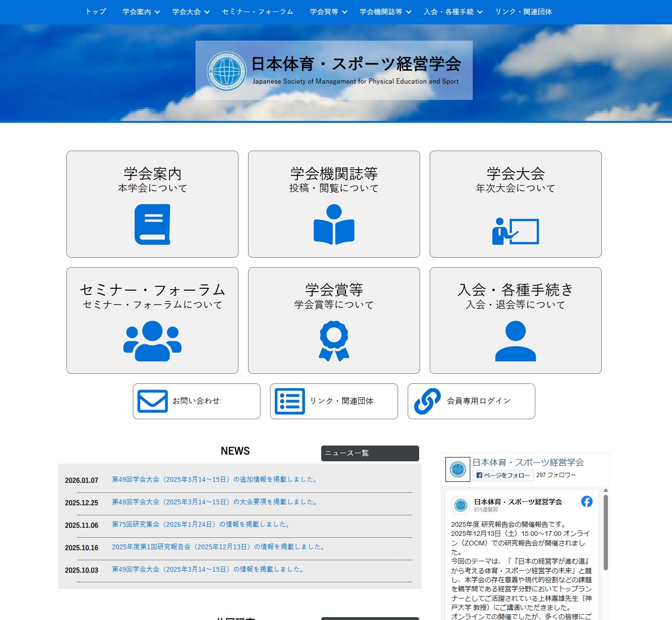Expand the 学会大会 menu chevron
Viewport: 672px width, 620px height.
pos(207,12)
